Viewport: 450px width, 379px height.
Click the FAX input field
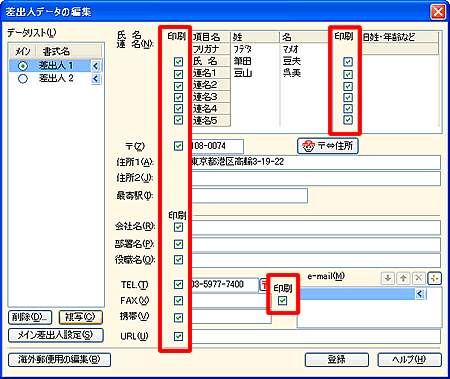point(229,301)
